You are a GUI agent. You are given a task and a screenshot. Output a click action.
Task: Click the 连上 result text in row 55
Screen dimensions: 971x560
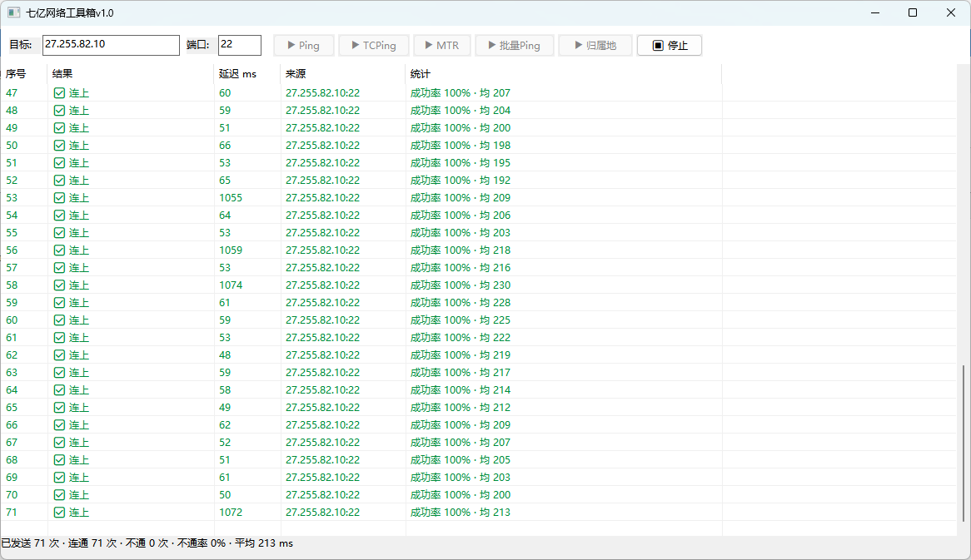(x=78, y=233)
